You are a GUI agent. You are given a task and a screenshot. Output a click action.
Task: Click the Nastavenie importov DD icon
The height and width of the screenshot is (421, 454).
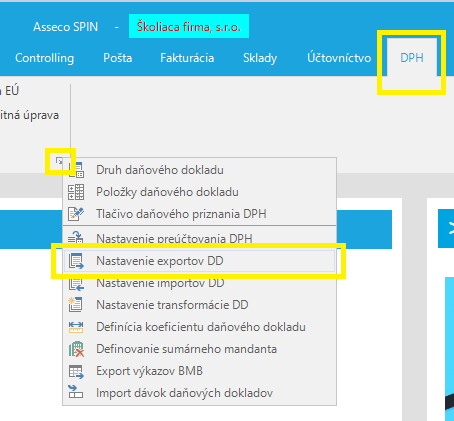coord(76,284)
